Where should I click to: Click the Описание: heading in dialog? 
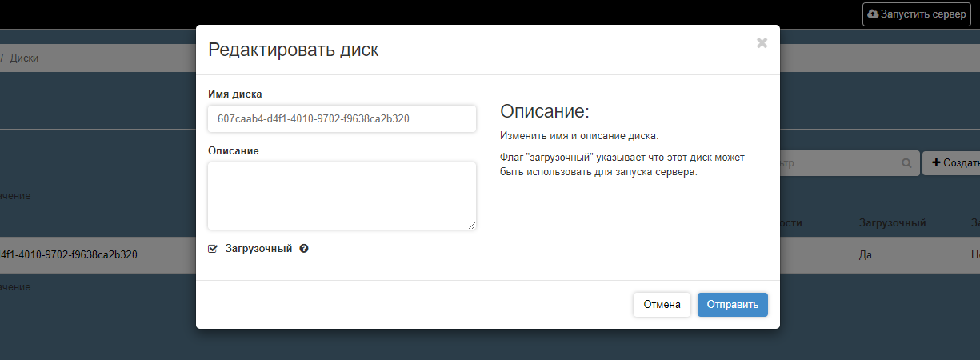coord(544,111)
